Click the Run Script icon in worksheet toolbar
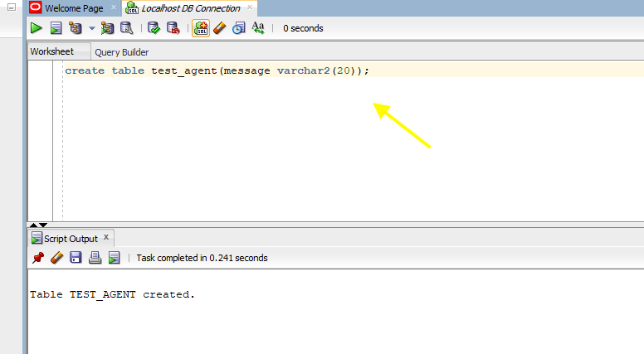 click(x=56, y=28)
